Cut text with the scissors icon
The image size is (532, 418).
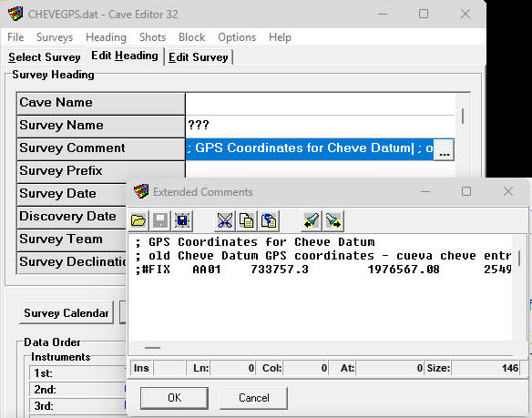225,220
